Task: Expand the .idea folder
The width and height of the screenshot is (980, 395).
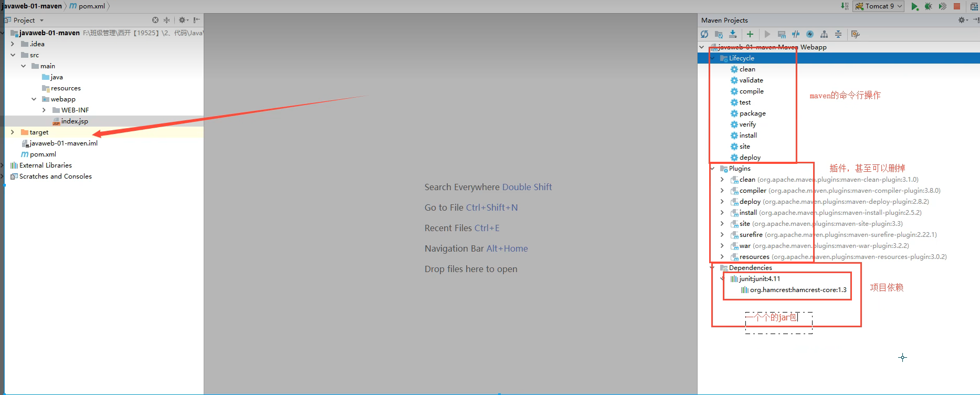Action: [x=13, y=44]
